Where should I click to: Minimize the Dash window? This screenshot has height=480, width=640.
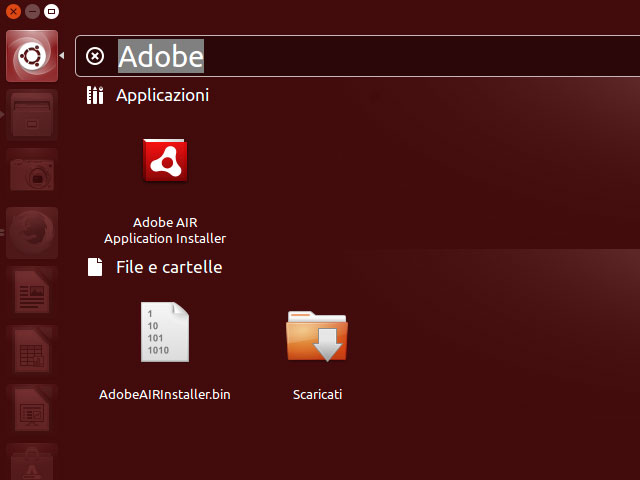(x=32, y=11)
